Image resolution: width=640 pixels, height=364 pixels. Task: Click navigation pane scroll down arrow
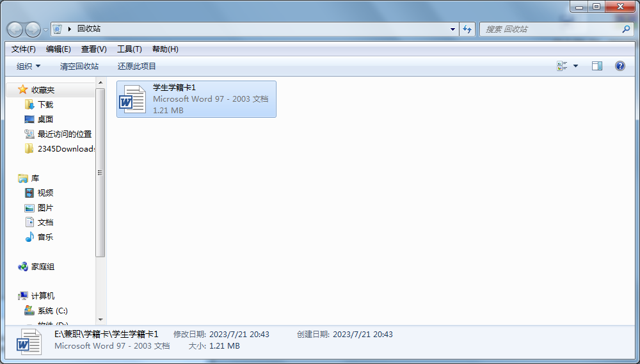tap(100, 319)
